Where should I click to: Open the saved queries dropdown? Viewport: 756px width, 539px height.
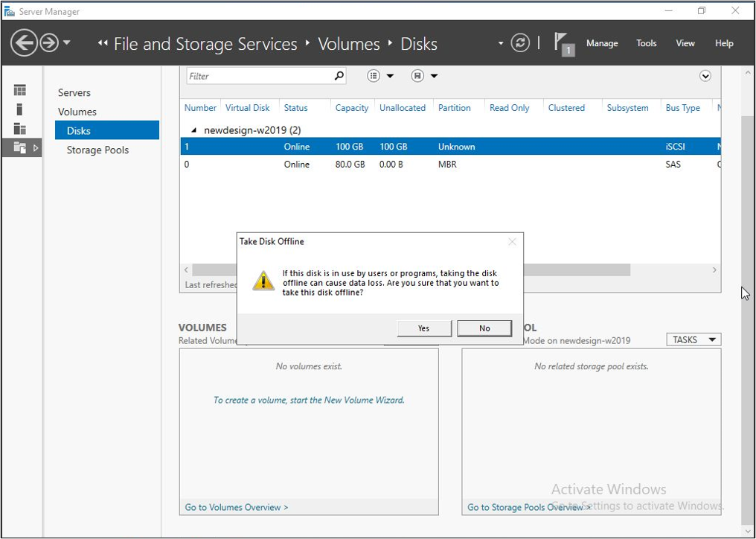[424, 76]
